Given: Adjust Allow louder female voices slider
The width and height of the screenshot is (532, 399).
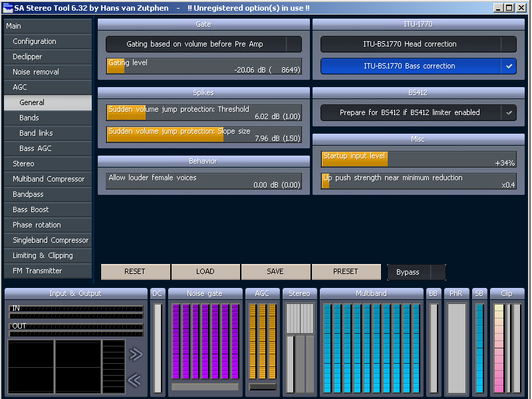Looking at the screenshot, I should pos(203,181).
